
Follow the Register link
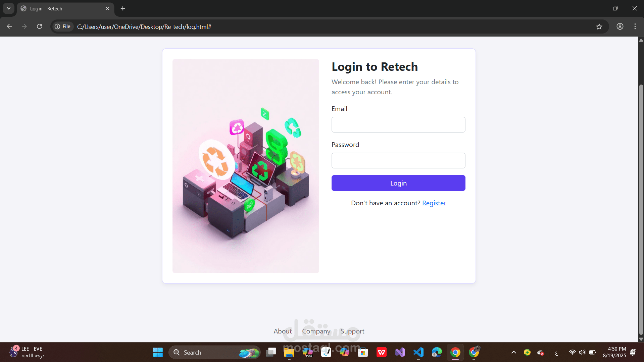434,203
